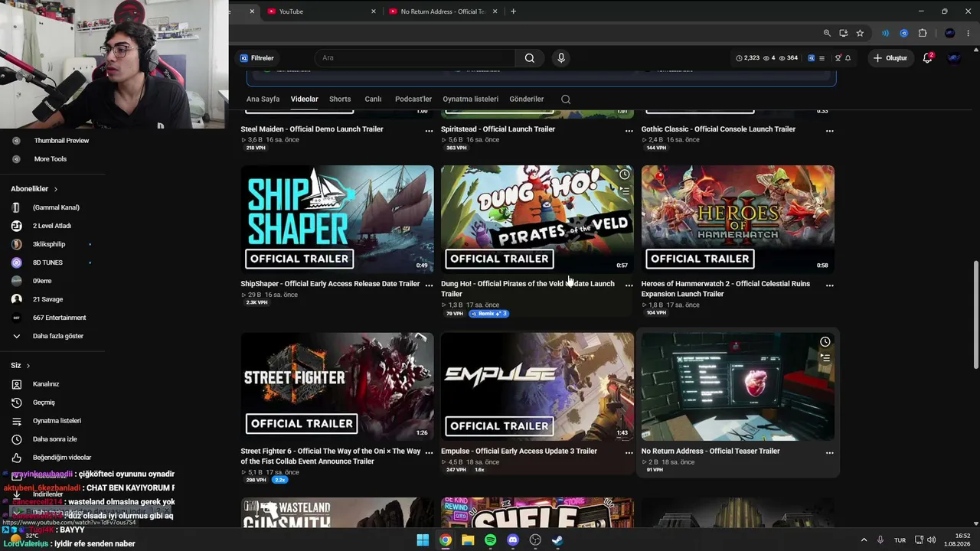Open the vidIQ Filtreler button
The image size is (980, 551).
(x=256, y=58)
